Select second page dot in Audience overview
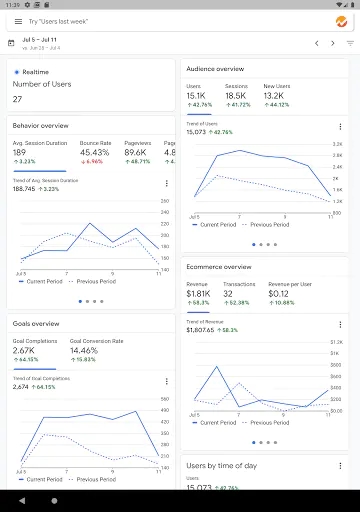This screenshot has width=360, height=512. click(261, 245)
